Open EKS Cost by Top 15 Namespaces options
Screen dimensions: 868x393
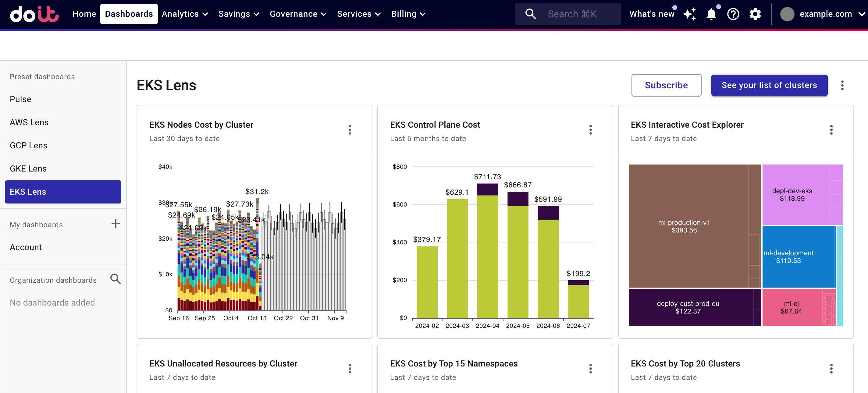point(590,368)
